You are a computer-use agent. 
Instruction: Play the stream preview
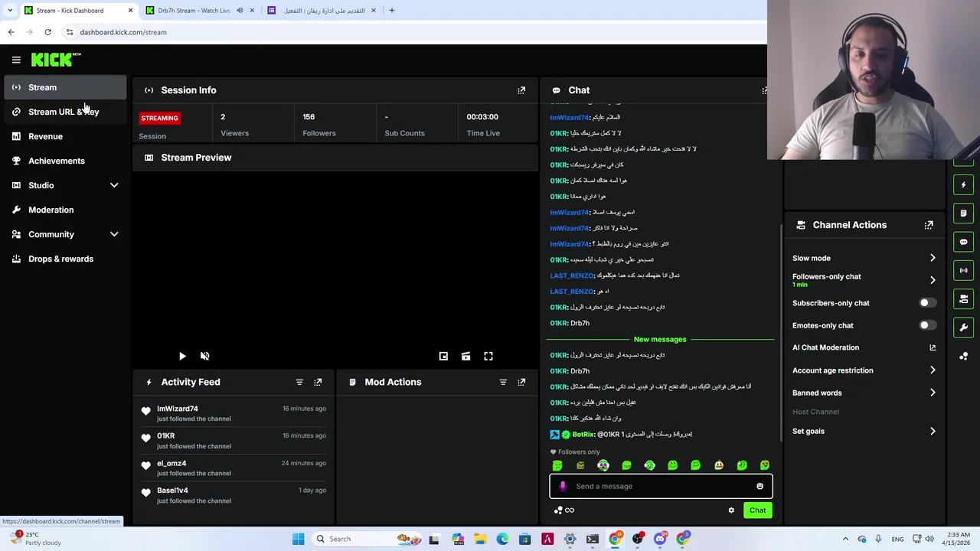182,356
